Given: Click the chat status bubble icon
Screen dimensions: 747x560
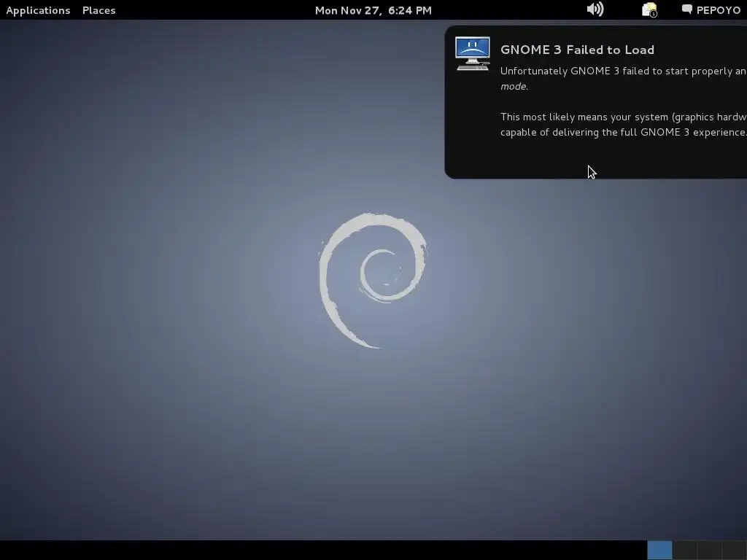Looking at the screenshot, I should (686, 9).
